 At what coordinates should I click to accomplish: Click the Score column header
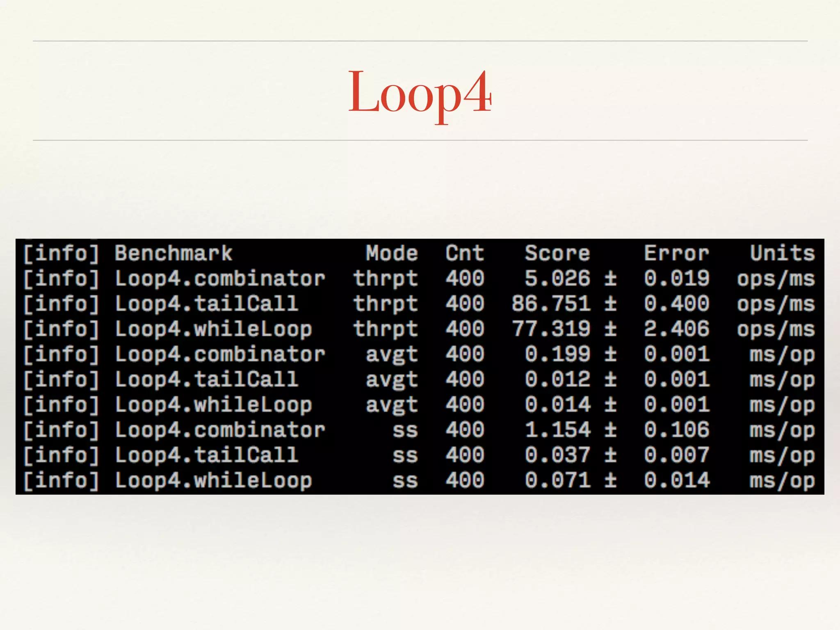tap(557, 253)
